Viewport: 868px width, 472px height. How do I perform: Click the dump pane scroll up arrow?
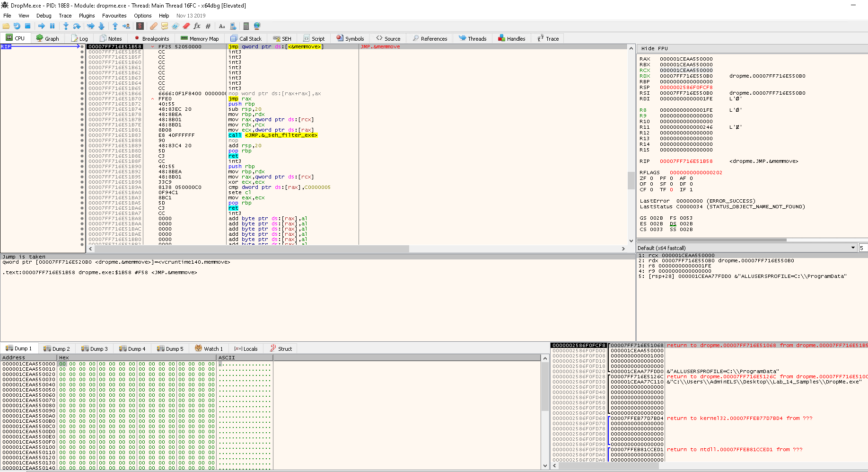pyautogui.click(x=545, y=358)
